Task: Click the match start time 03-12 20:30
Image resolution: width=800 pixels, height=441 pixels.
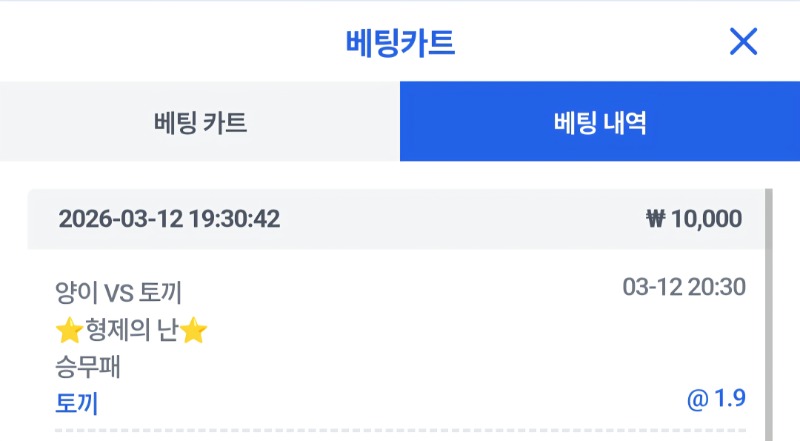Action: [x=683, y=288]
